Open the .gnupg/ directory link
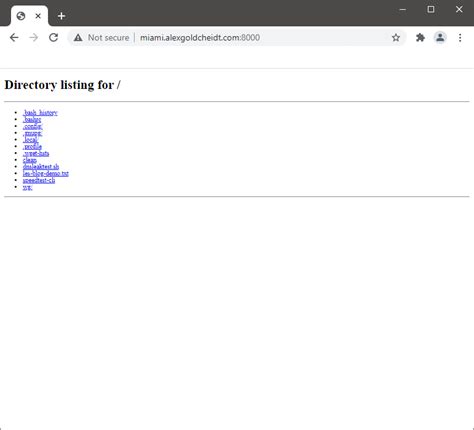Image resolution: width=474 pixels, height=430 pixels. pyautogui.click(x=33, y=133)
